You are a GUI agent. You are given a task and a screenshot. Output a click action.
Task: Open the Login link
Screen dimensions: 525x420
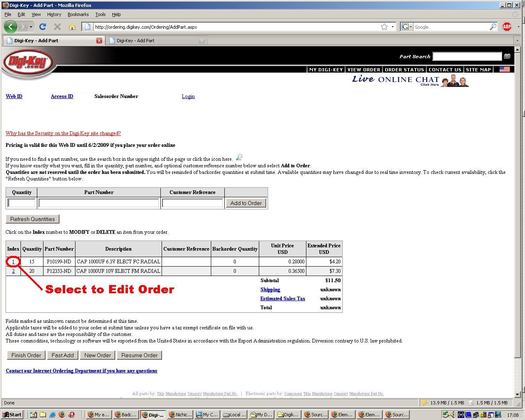pos(188,96)
